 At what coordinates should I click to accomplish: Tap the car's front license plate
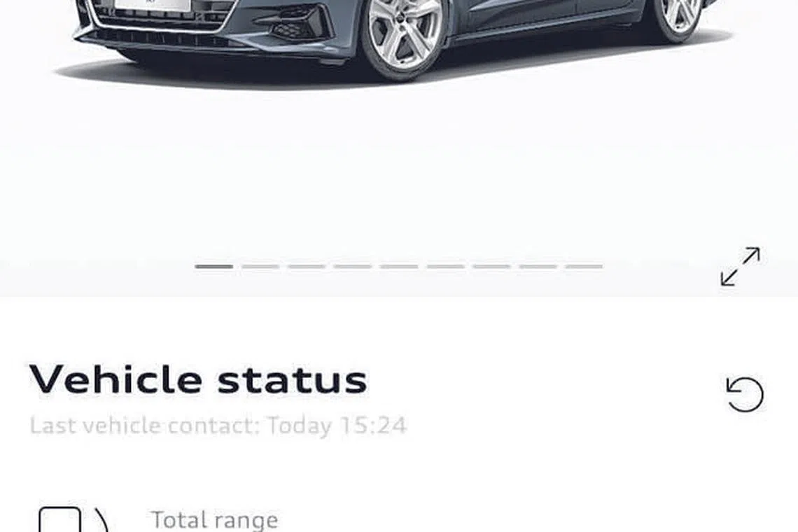[x=152, y=5]
